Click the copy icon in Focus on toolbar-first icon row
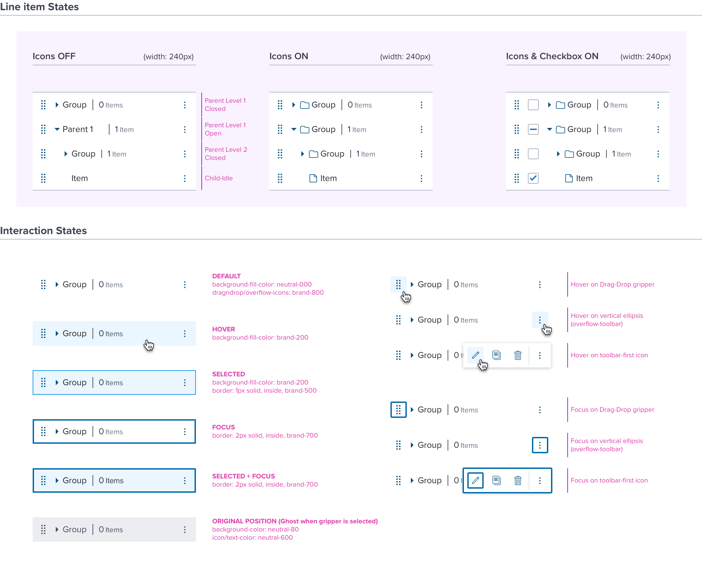Viewport: 702px width, 588px height. tap(497, 480)
